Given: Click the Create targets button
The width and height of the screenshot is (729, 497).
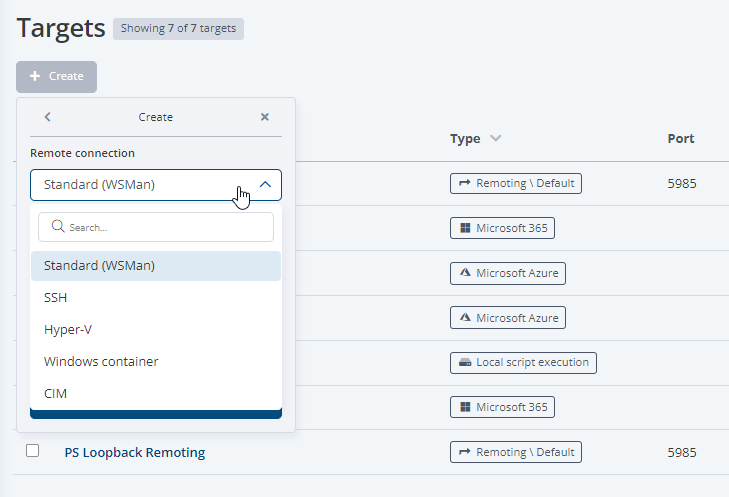Looking at the screenshot, I should 56,77.
